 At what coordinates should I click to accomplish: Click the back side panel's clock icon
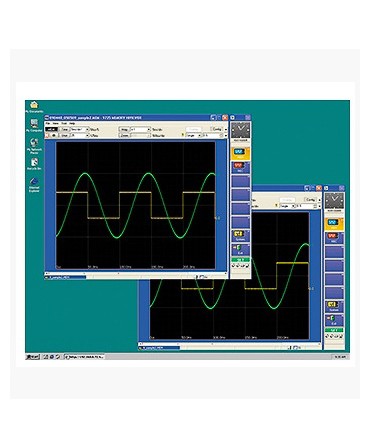tap(334, 201)
